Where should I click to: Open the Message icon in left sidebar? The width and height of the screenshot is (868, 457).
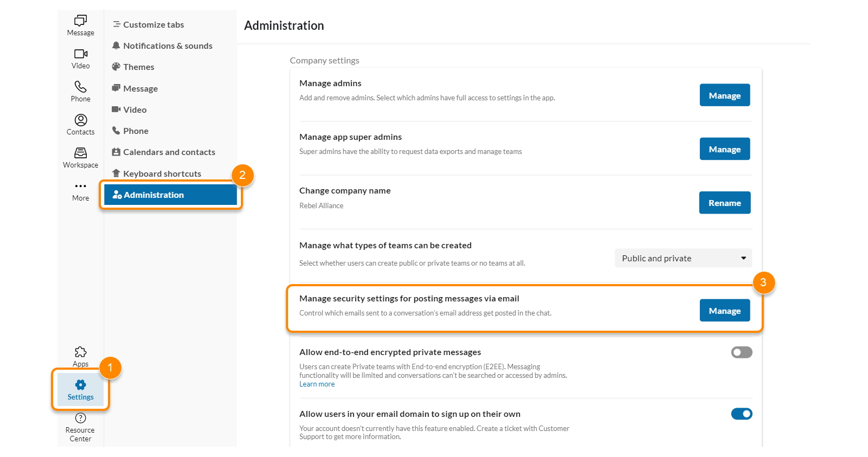pos(80,21)
